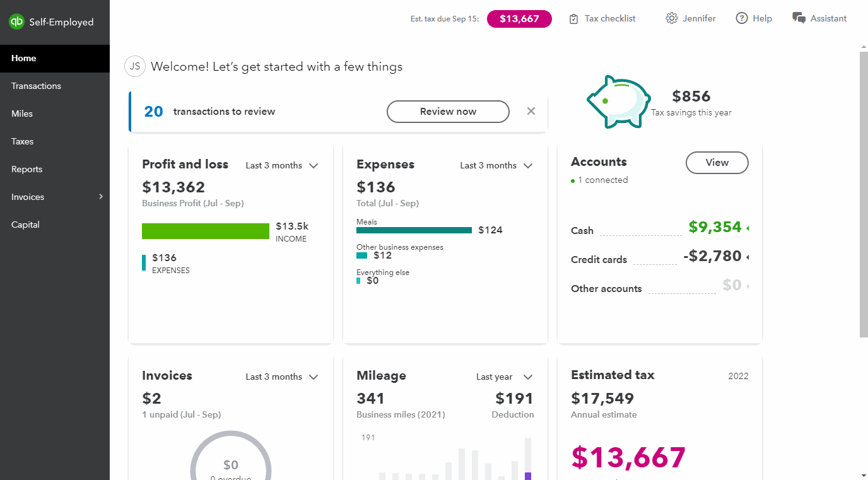Click the pink $13,667 estimated tax badge

tap(519, 19)
